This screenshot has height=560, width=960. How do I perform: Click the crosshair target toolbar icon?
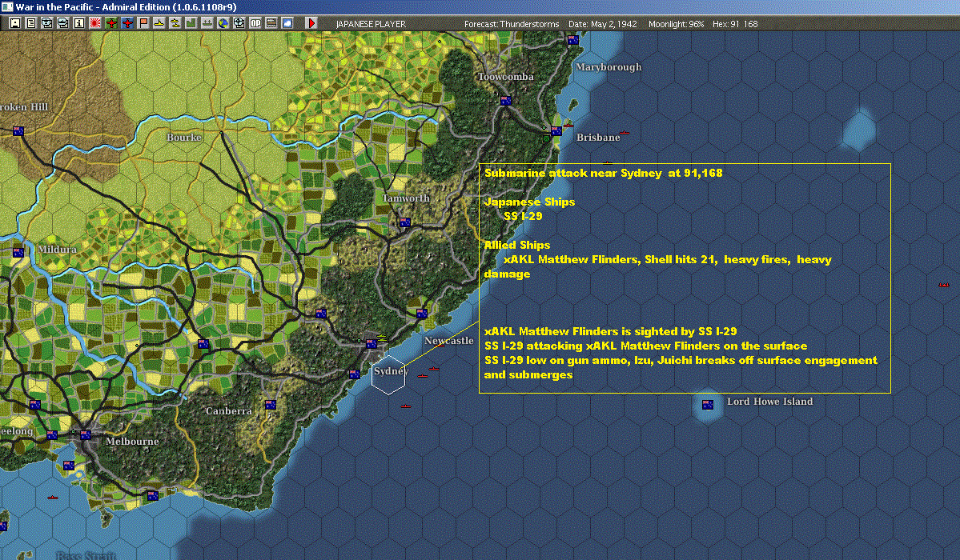[239, 23]
